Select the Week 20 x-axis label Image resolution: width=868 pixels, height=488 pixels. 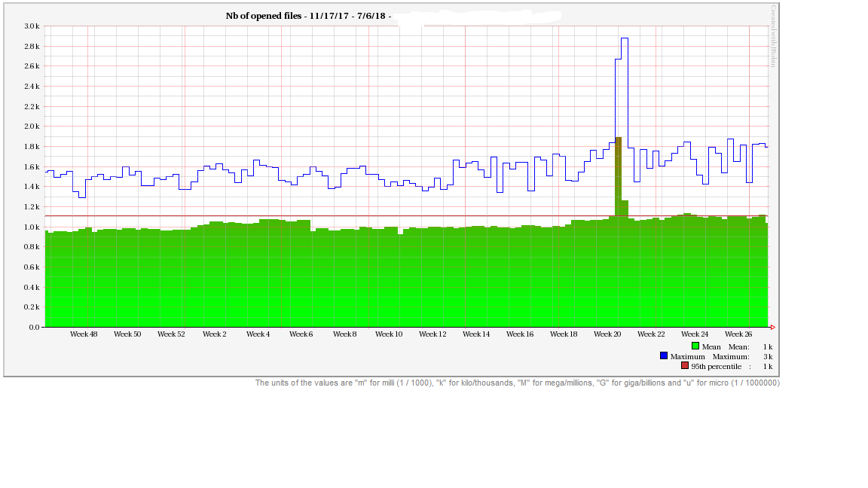coord(607,334)
